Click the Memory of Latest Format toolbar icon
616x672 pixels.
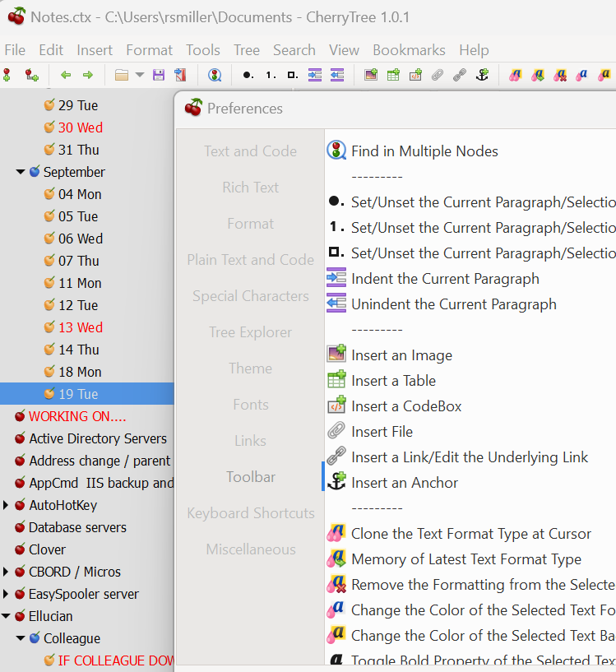pos(538,75)
